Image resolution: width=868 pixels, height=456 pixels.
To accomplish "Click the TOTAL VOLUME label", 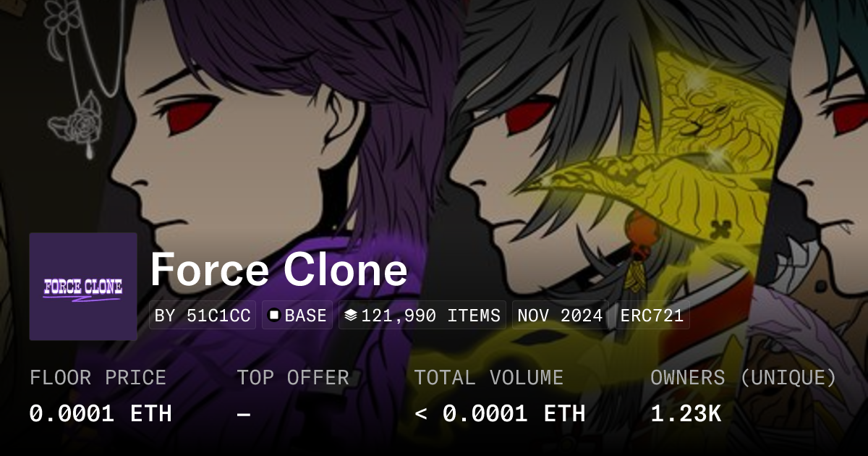I will click(489, 378).
